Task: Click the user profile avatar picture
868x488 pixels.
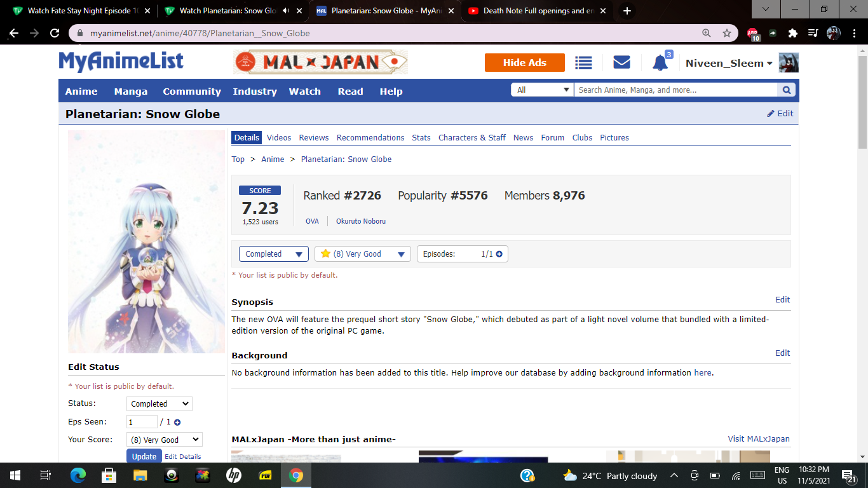Action: pyautogui.click(x=789, y=62)
